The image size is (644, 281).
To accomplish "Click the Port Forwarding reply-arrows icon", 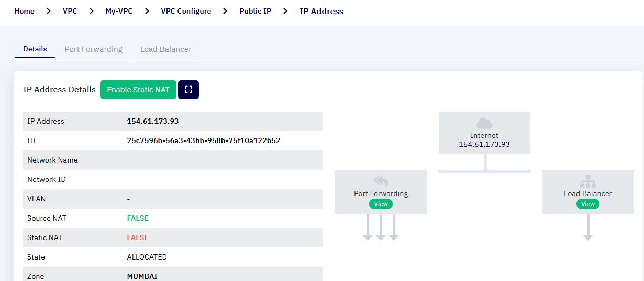I will [x=381, y=181].
